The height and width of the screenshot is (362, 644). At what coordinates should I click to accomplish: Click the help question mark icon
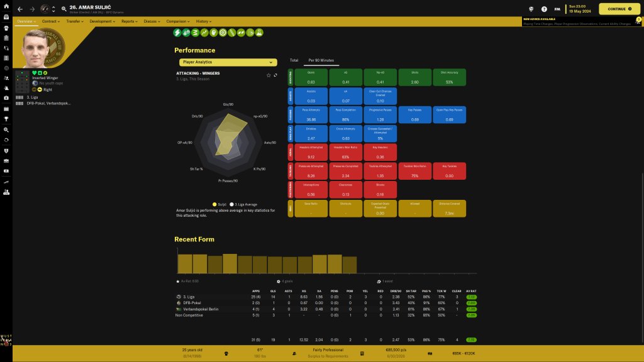coord(544,9)
